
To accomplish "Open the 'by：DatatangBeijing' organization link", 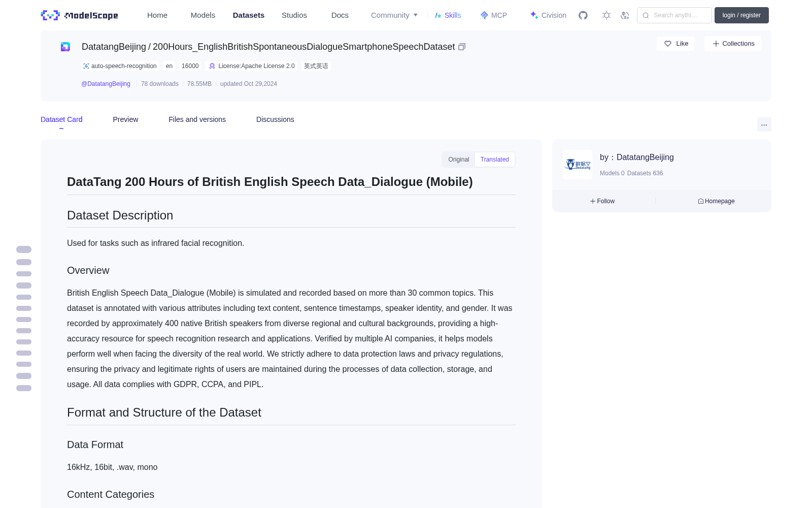I will tap(637, 157).
